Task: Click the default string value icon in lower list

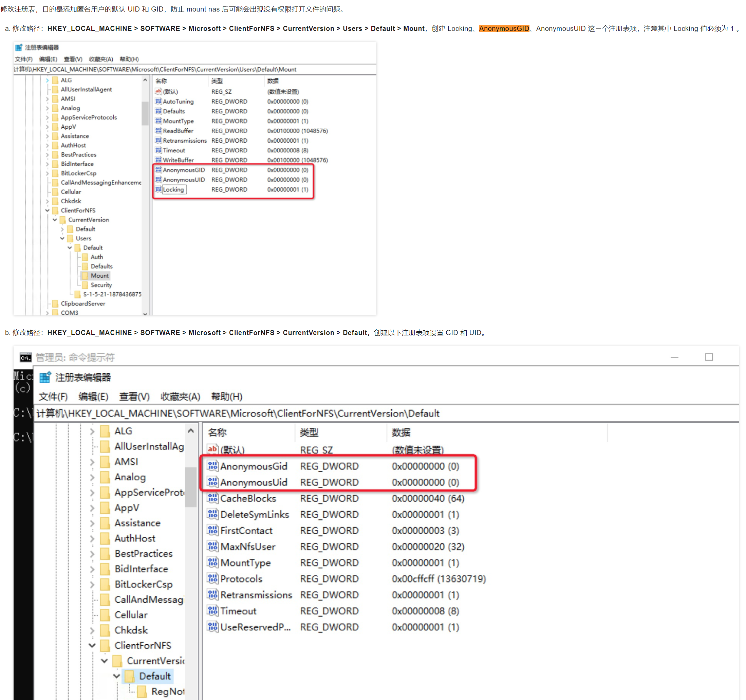Action: (x=213, y=449)
